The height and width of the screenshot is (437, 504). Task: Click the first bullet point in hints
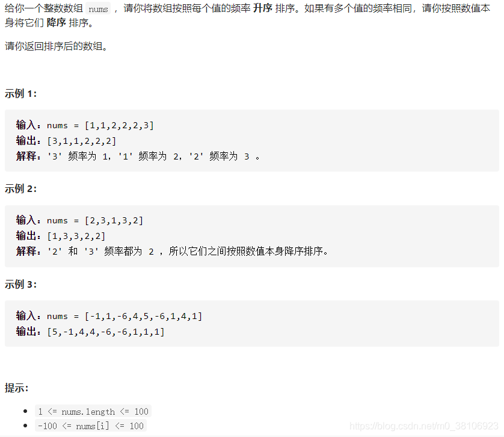pos(25,411)
